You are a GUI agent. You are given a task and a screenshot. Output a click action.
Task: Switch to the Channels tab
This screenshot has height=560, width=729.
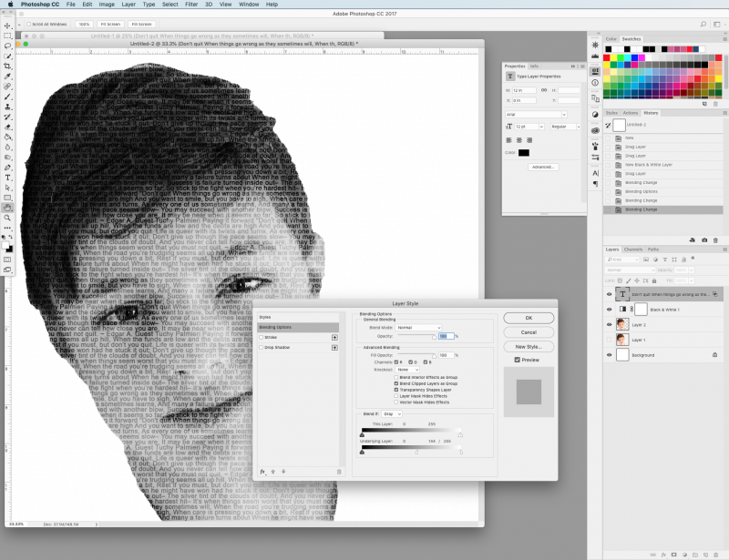click(x=632, y=249)
